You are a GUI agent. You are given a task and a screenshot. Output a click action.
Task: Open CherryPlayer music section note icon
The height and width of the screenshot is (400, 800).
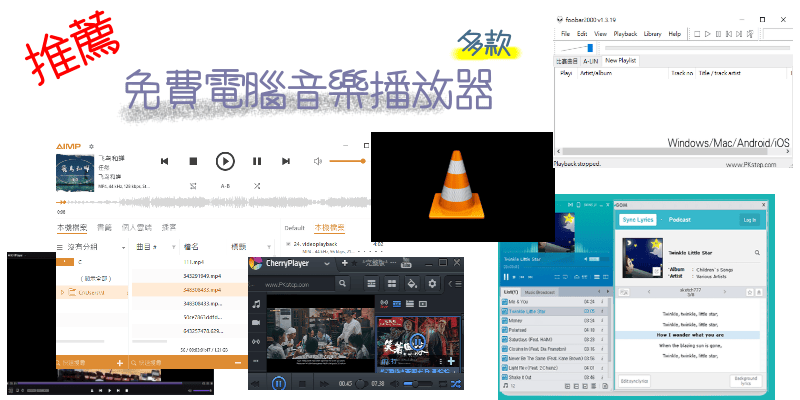[x=256, y=304]
